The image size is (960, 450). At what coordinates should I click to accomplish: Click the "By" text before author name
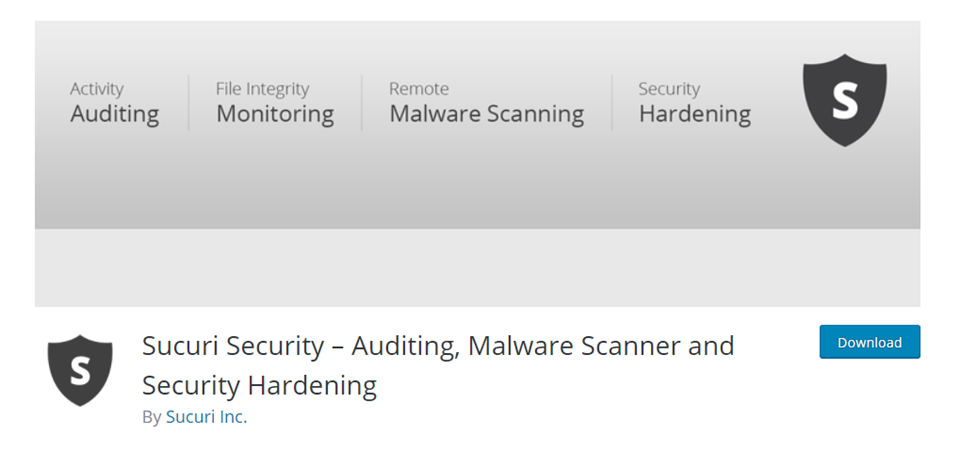151,417
